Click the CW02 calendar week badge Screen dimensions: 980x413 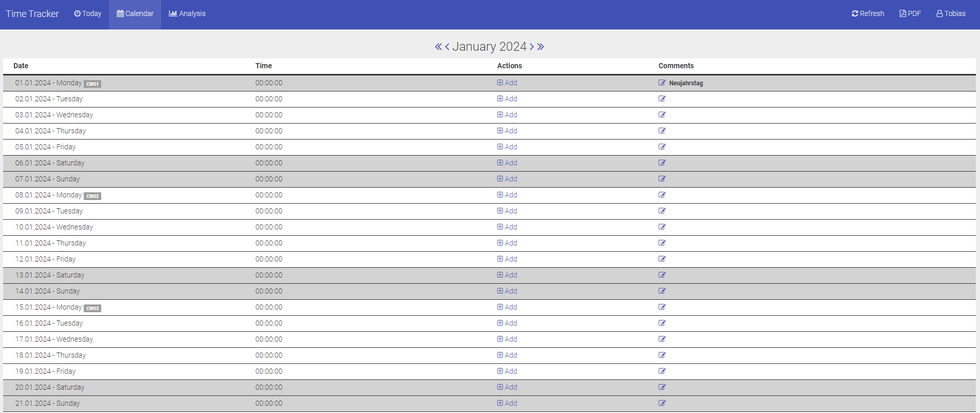(x=92, y=196)
